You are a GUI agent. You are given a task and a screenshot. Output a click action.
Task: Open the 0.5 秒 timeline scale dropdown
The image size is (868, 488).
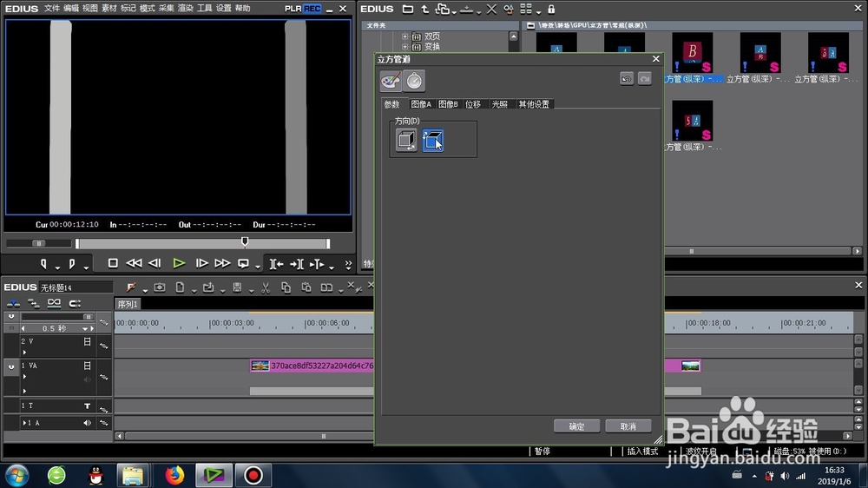[x=85, y=328]
